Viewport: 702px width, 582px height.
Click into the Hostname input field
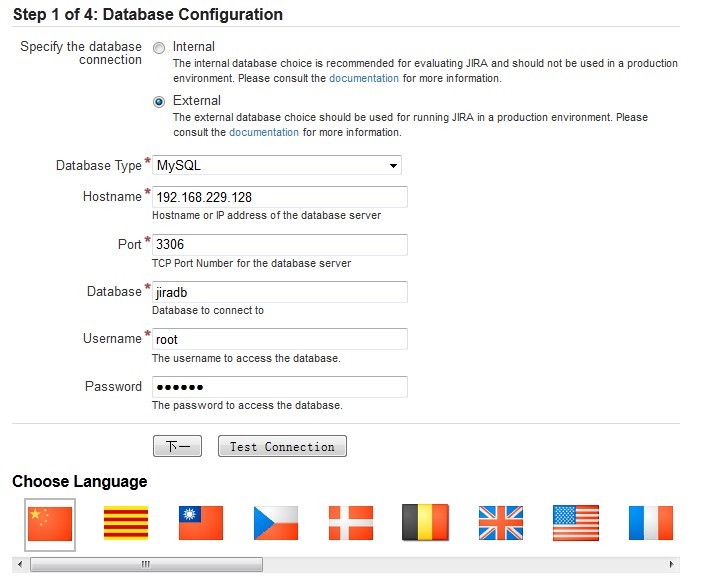coord(279,197)
